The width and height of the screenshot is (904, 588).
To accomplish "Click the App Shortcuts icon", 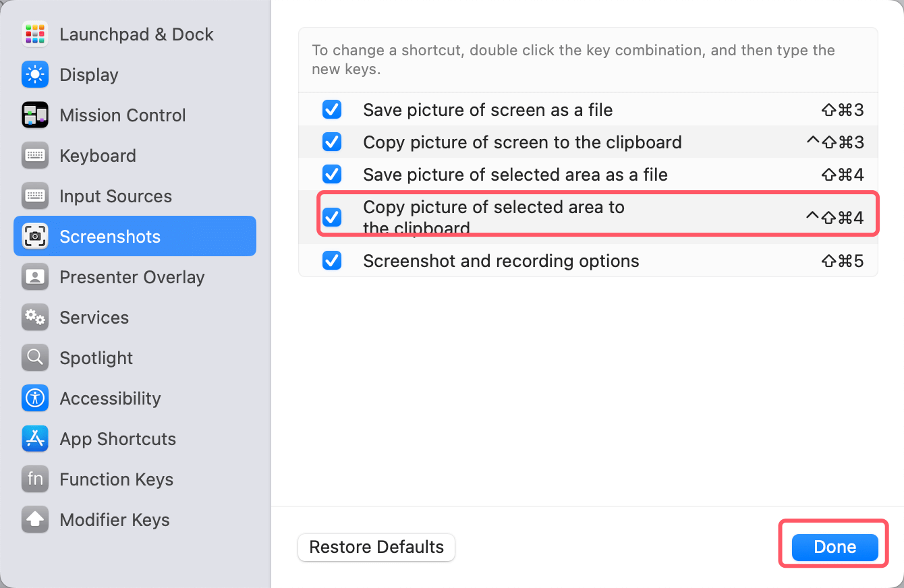I will [x=34, y=439].
